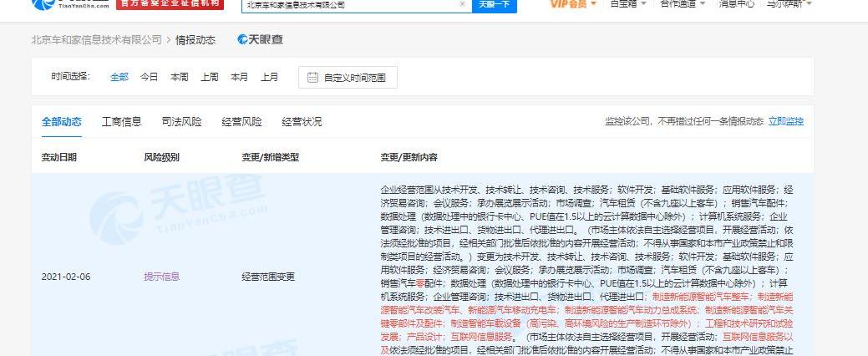The width and height of the screenshot is (868, 356).
Task: Clear the search box with the X icon
Action: [463, 4]
